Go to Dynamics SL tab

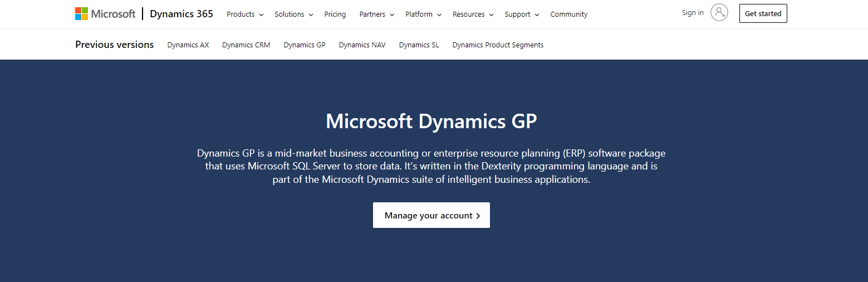pyautogui.click(x=419, y=45)
